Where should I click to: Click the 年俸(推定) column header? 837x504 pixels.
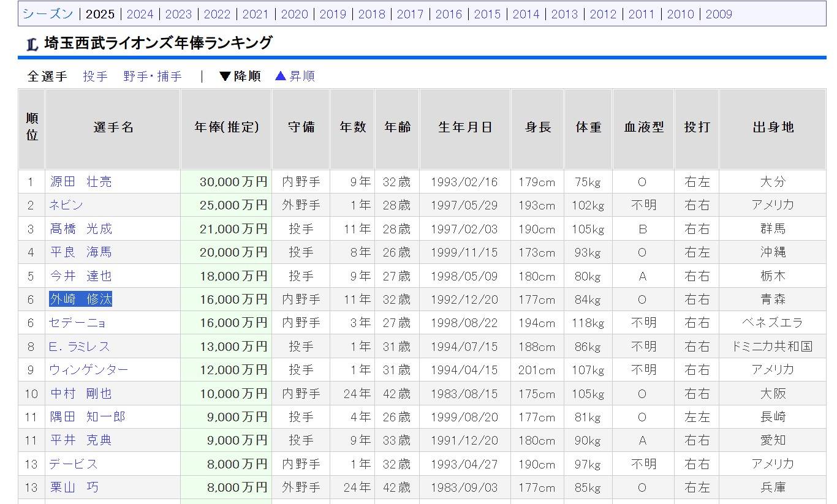(226, 127)
